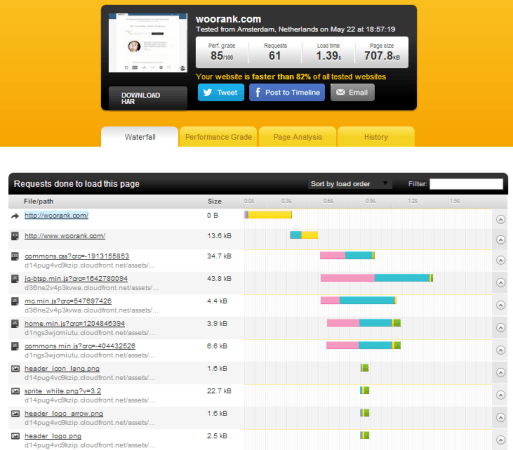Viewport: 513px width, 450px height.
Task: Click the waterfall timing bar for commons.css
Action: click(x=347, y=255)
